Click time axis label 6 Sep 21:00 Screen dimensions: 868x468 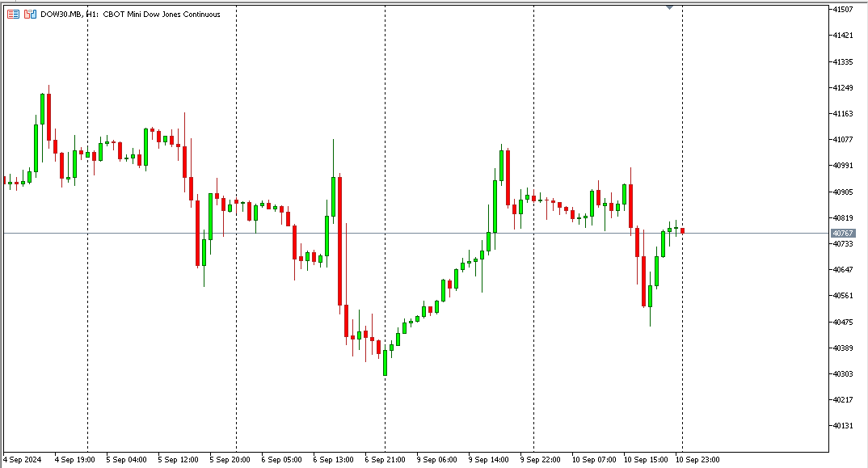coord(386,460)
